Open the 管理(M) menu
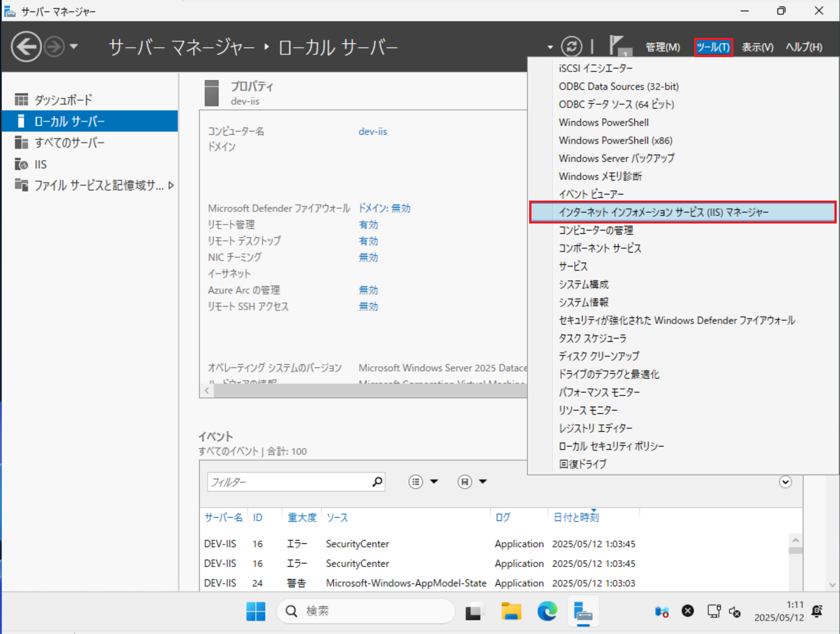This screenshot has height=634, width=840. pos(663,47)
